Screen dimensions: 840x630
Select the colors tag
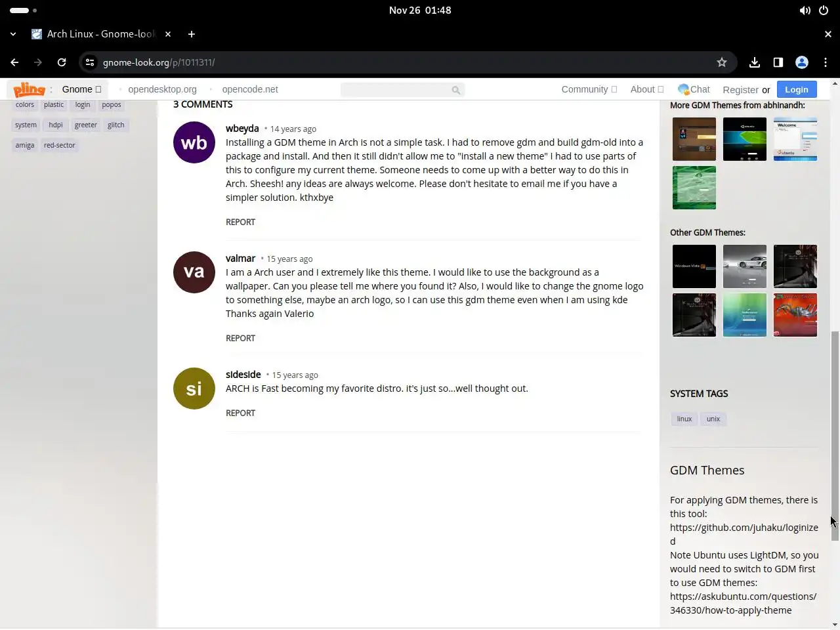tap(25, 104)
